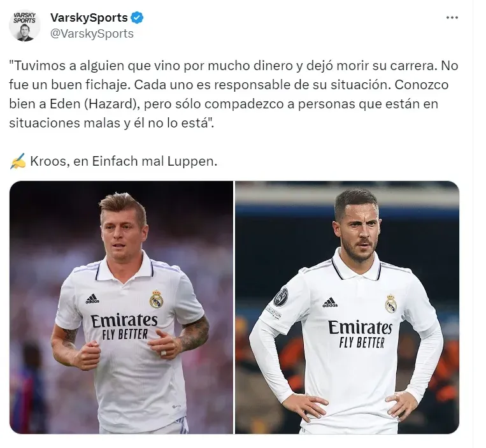Screen dimensions: 486x448
Task: Click the Varsky Sports logo text in avatar
Action: pyautogui.click(x=24, y=18)
